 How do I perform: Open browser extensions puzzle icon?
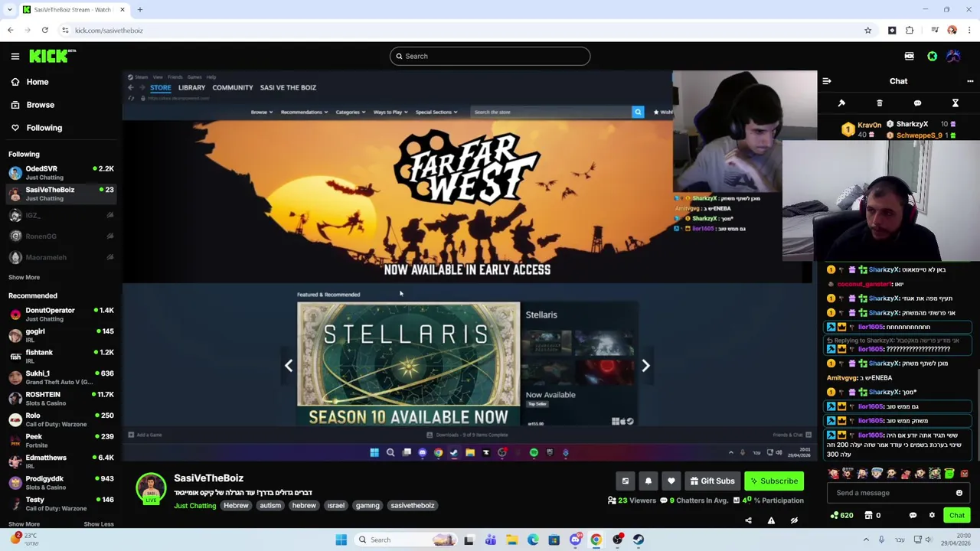pos(910,30)
